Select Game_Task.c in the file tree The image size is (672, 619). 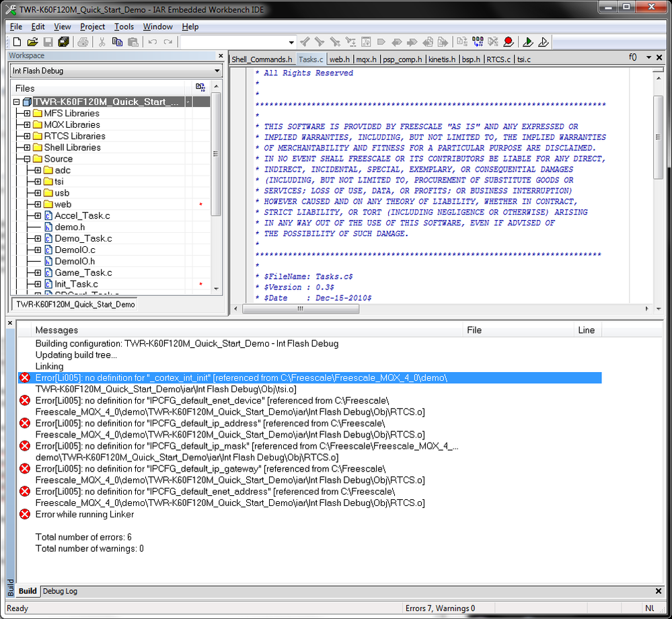click(x=83, y=272)
